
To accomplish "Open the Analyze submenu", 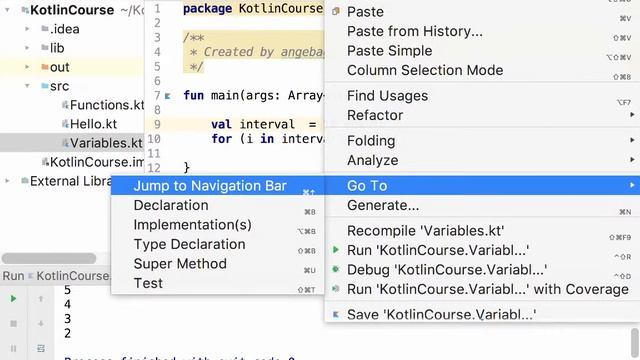I will tap(482, 160).
